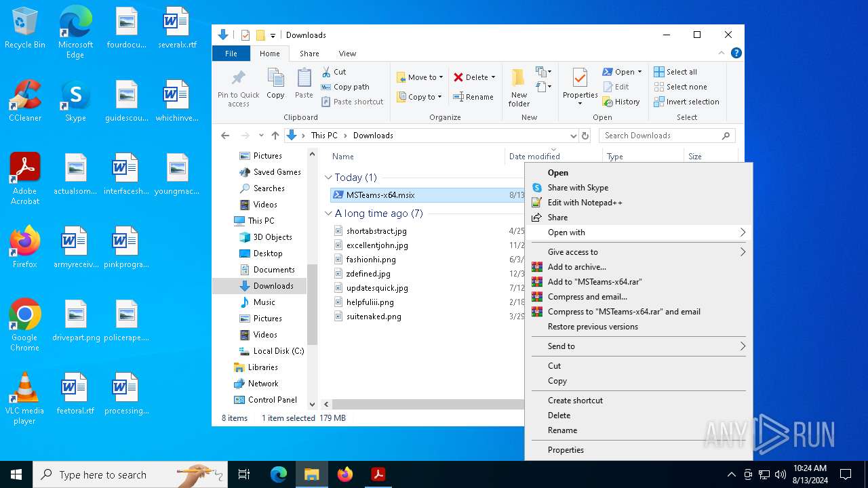
Task: Open the volume icon in system tray
Action: (781, 474)
